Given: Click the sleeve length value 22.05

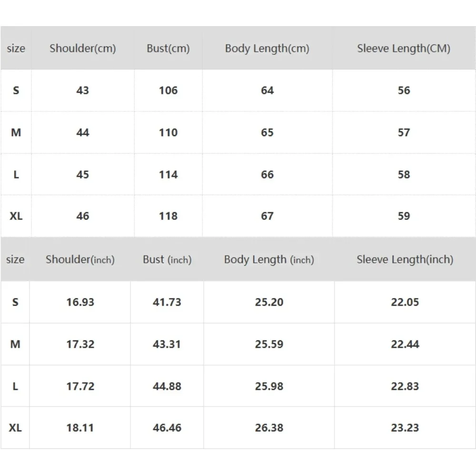Looking at the screenshot, I should pos(405,302).
